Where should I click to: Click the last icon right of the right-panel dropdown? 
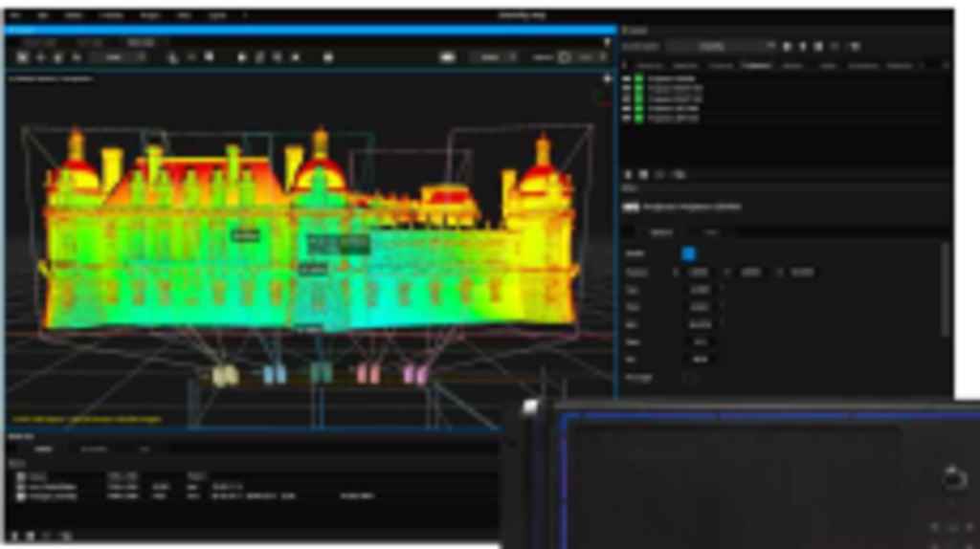(x=856, y=46)
